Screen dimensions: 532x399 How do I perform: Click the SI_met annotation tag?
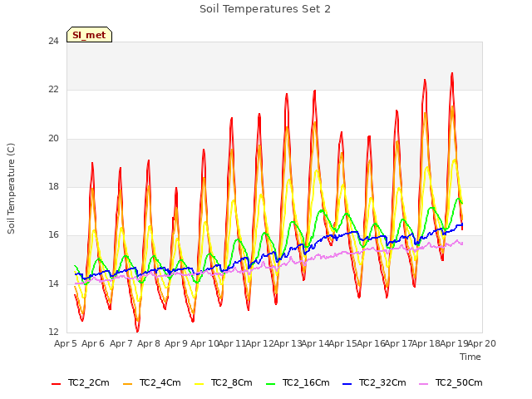pyautogui.click(x=89, y=35)
